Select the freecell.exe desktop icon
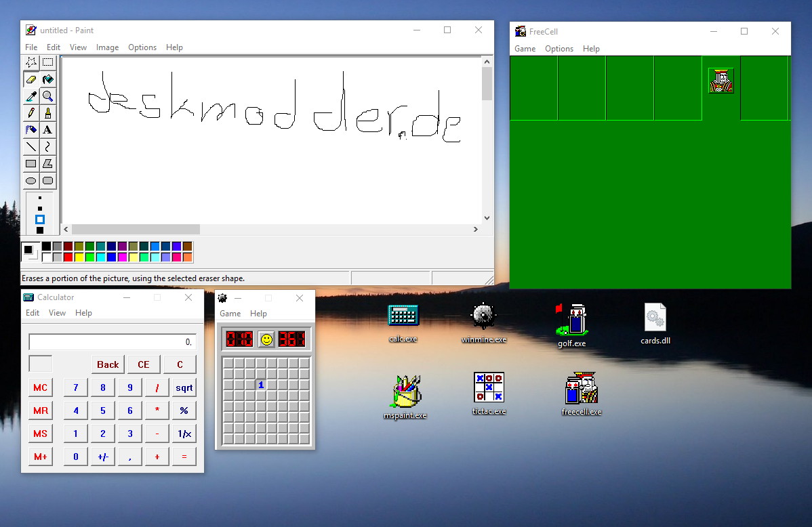The image size is (812, 527). pos(582,394)
